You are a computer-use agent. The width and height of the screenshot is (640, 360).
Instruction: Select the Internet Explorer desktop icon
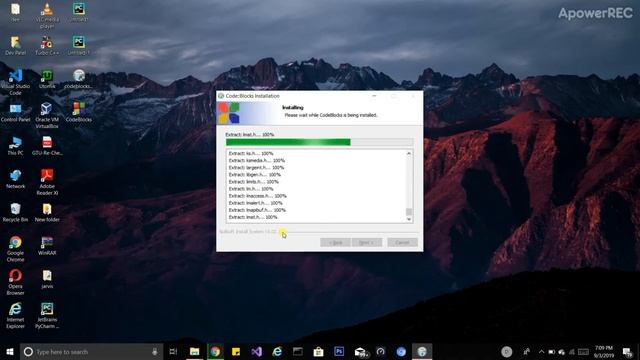(16, 316)
